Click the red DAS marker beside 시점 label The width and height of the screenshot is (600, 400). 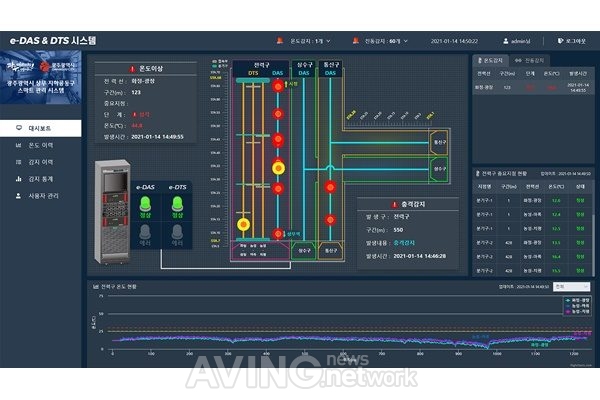278,86
